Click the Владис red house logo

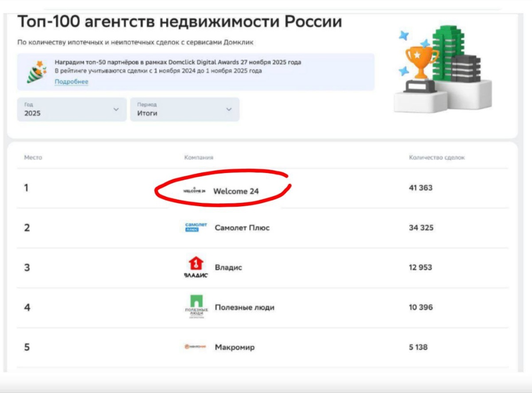196,267
